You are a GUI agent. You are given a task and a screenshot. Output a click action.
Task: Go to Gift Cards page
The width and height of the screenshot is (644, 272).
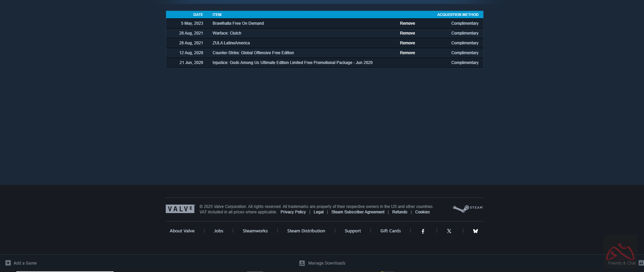pos(390,231)
